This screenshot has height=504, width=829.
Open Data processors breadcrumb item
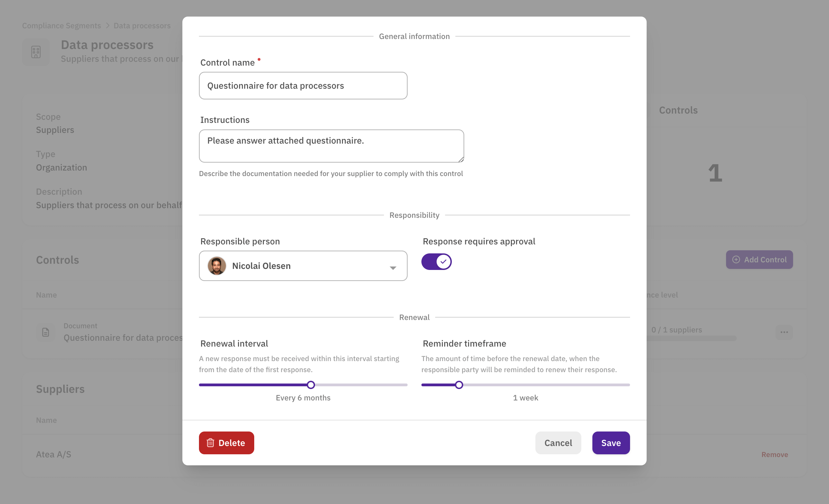pos(142,26)
